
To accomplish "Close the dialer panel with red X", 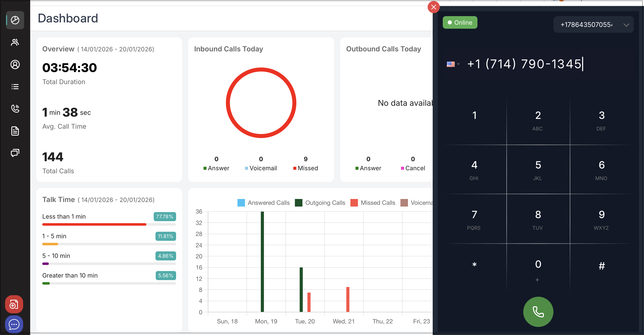I will pos(433,7).
